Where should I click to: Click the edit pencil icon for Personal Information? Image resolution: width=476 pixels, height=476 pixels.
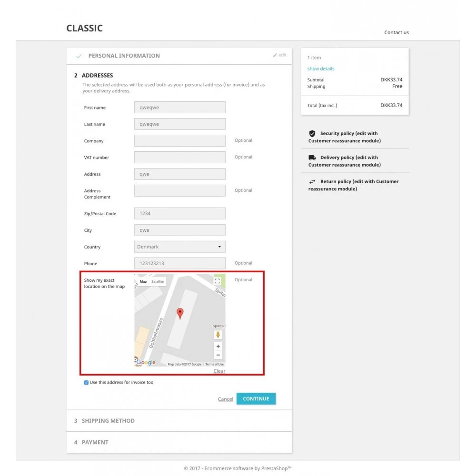(275, 55)
